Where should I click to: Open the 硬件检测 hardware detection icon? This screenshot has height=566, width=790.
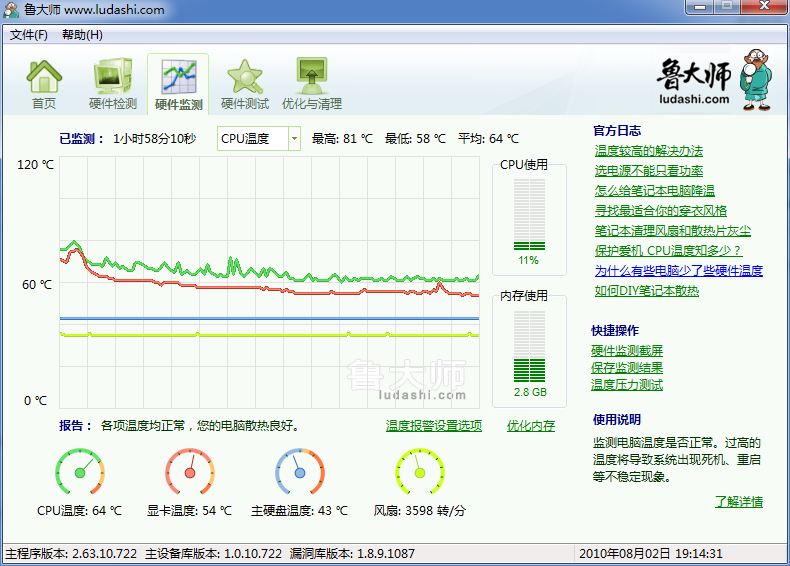coord(112,76)
